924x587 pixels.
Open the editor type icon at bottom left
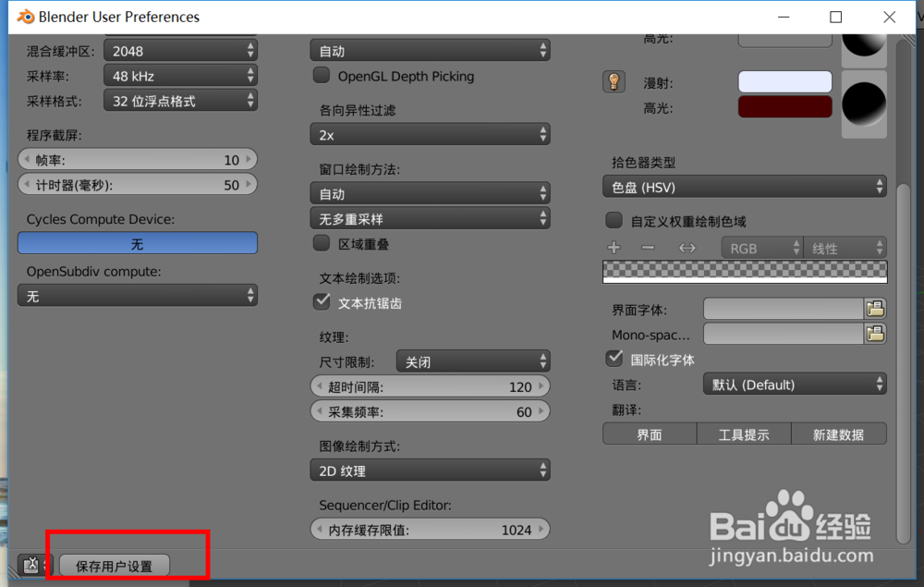tap(31, 565)
